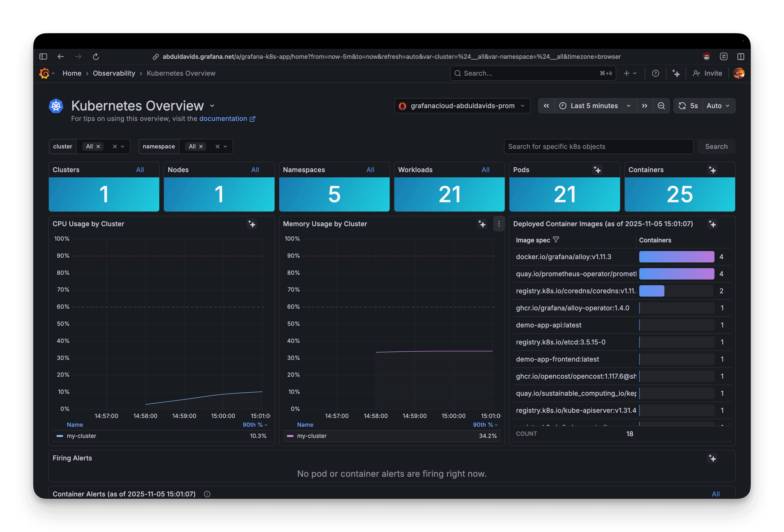
Task: Click the sparkle AI icon on CPU Usage panel
Action: [x=252, y=224]
